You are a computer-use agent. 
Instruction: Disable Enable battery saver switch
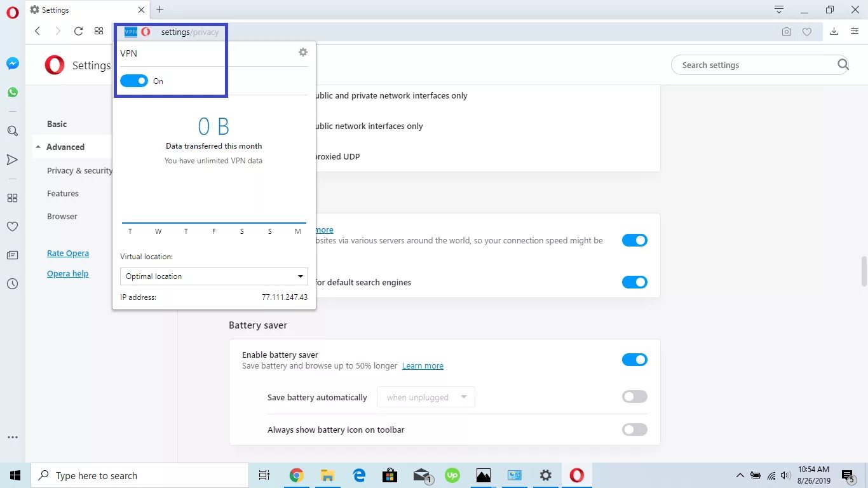pyautogui.click(x=634, y=360)
